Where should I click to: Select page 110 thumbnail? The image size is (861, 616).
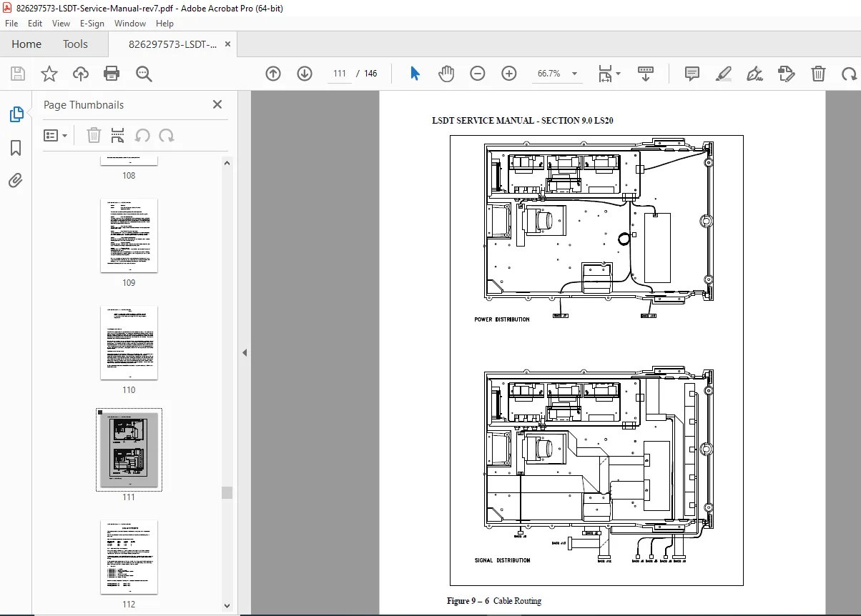[x=129, y=343]
